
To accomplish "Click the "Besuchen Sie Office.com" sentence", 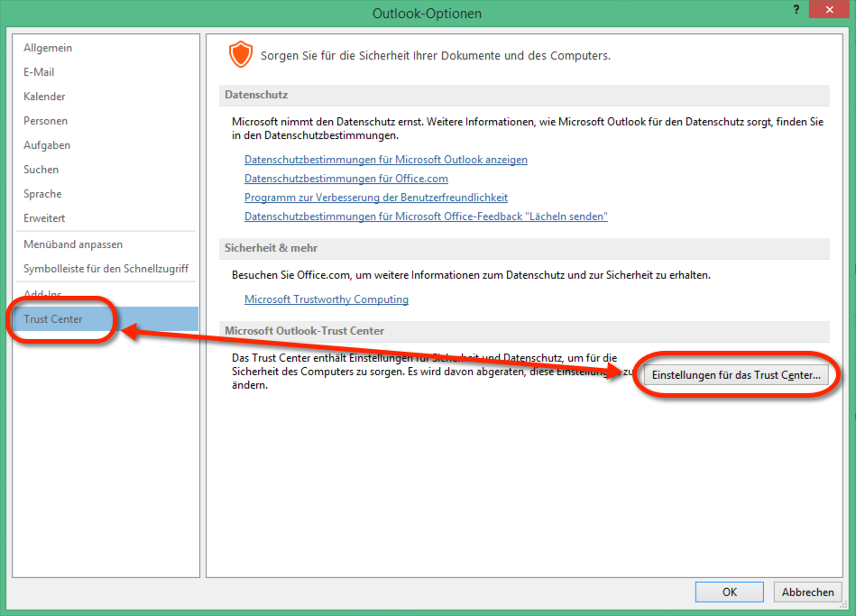I will coord(471,275).
